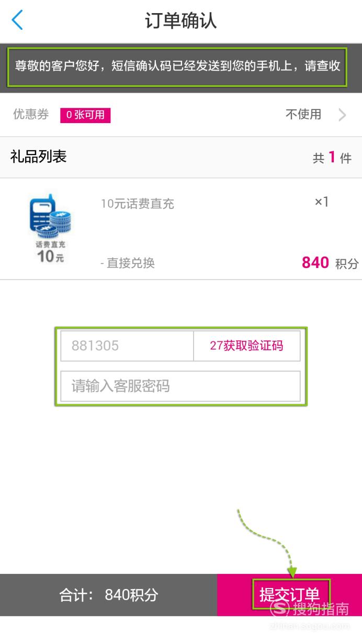Tap the 礼品列表 section header

[x=38, y=157]
